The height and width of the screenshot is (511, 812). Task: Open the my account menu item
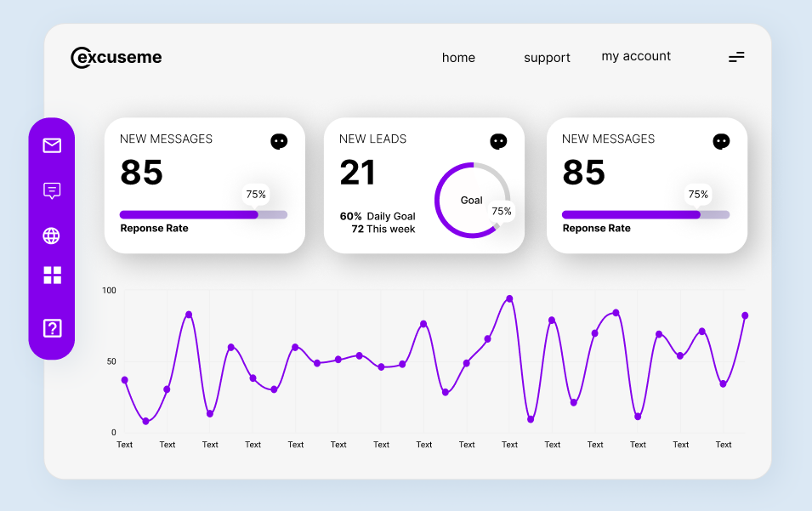point(636,56)
